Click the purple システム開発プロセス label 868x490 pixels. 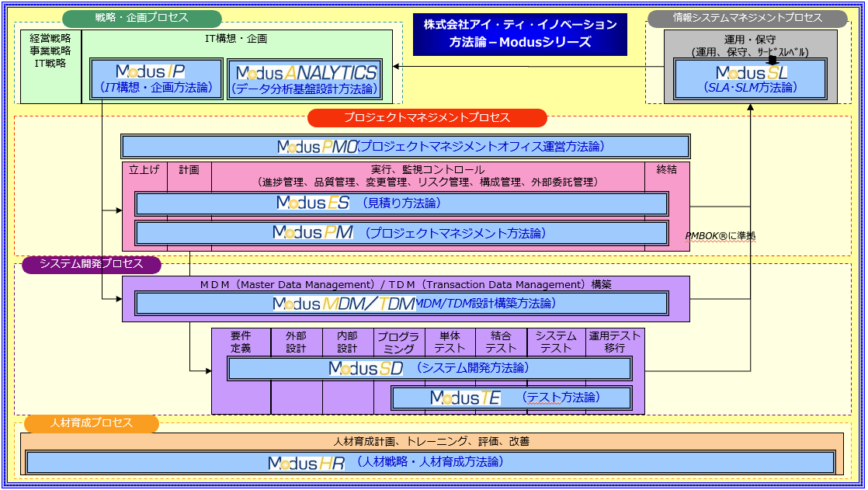[x=92, y=264]
